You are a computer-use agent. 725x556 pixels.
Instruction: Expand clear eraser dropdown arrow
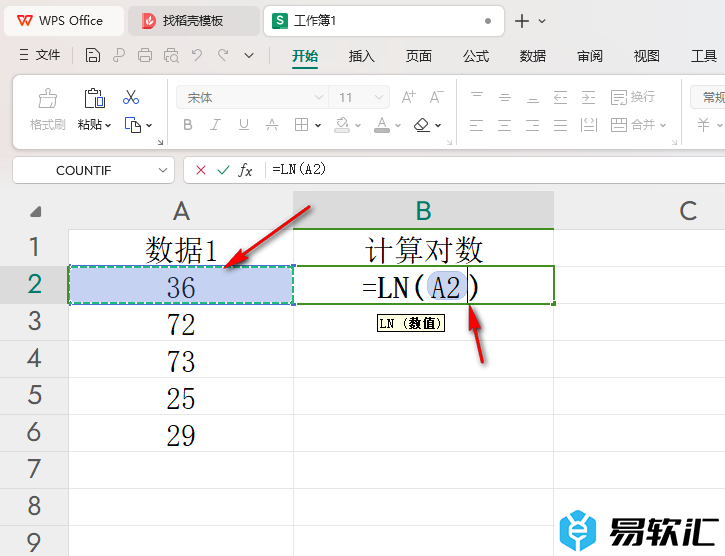click(x=438, y=125)
